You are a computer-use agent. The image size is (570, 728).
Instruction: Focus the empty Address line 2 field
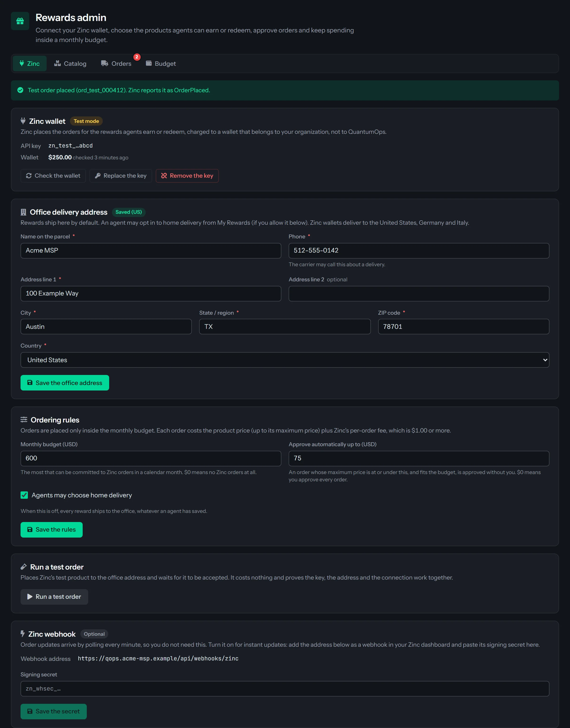419,294
